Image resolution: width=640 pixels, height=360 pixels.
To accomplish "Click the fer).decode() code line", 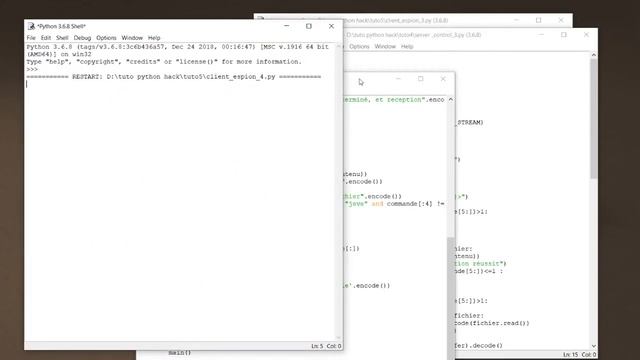I will (479, 345).
